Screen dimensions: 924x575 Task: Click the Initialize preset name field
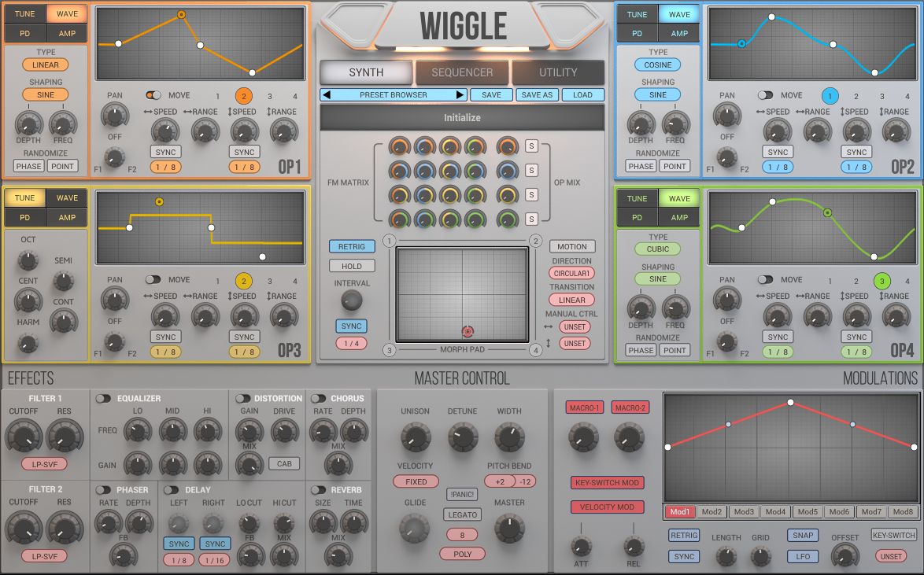point(462,117)
